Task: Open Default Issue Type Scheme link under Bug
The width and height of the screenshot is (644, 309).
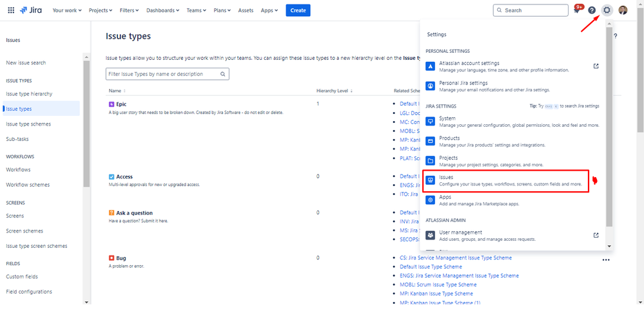Action: (431, 267)
